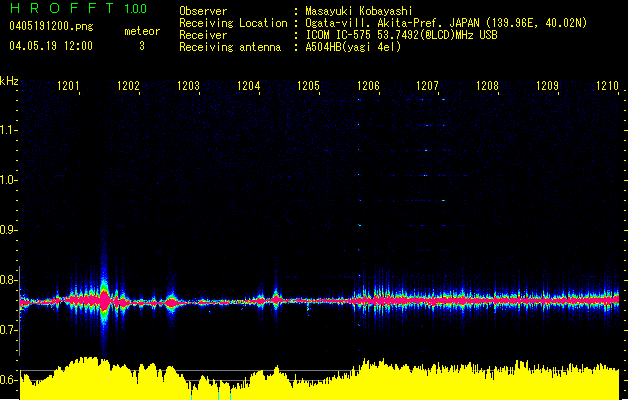629x400 pixels.
Task: Select the observer name Masayuki Kobayashi
Action: click(x=359, y=11)
